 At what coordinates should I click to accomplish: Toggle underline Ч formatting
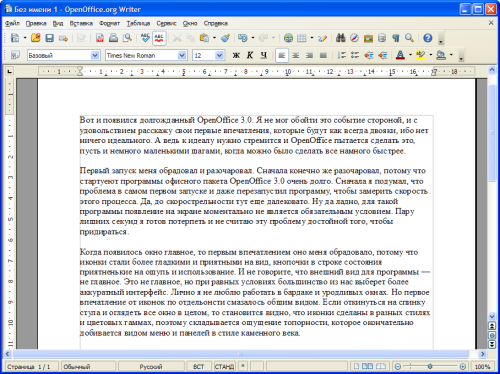[x=263, y=55]
